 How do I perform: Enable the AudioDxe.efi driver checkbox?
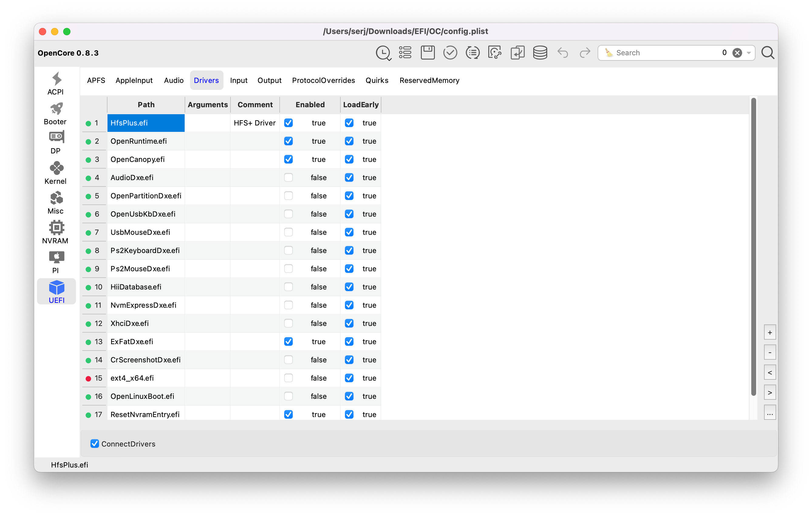pos(288,177)
